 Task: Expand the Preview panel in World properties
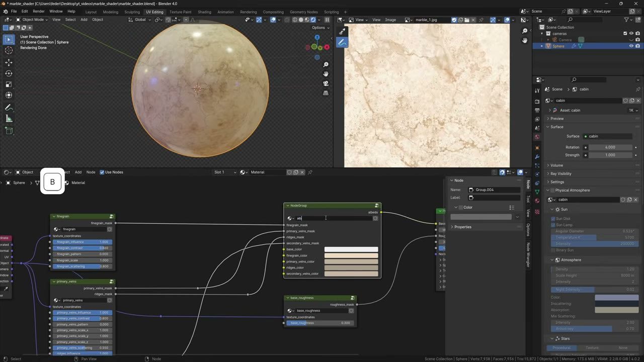pyautogui.click(x=556, y=119)
